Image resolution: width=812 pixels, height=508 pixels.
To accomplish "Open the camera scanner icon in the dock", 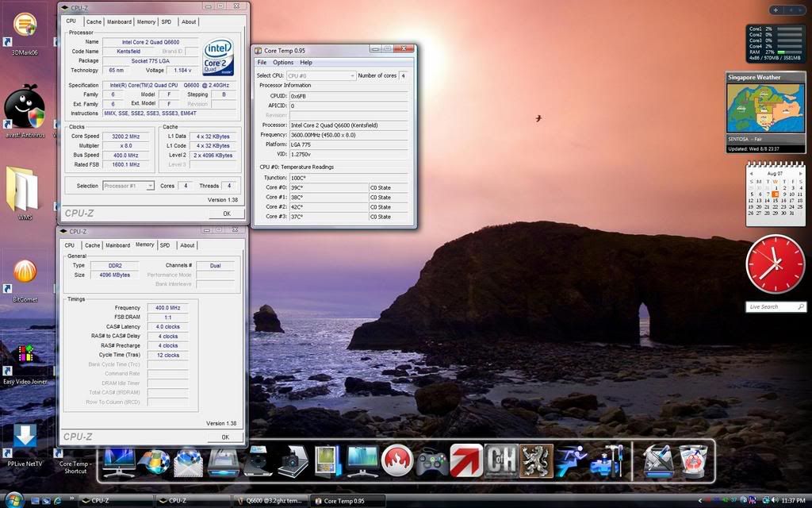I will [293, 460].
